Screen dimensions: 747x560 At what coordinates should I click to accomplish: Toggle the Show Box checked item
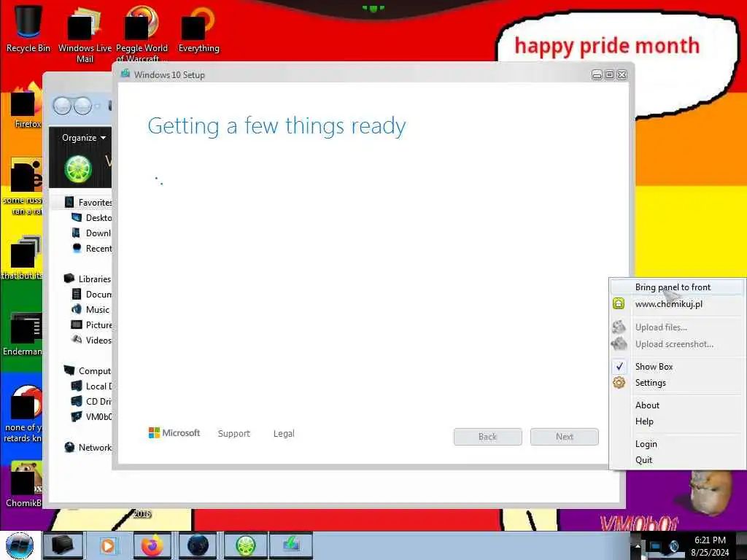pos(677,367)
